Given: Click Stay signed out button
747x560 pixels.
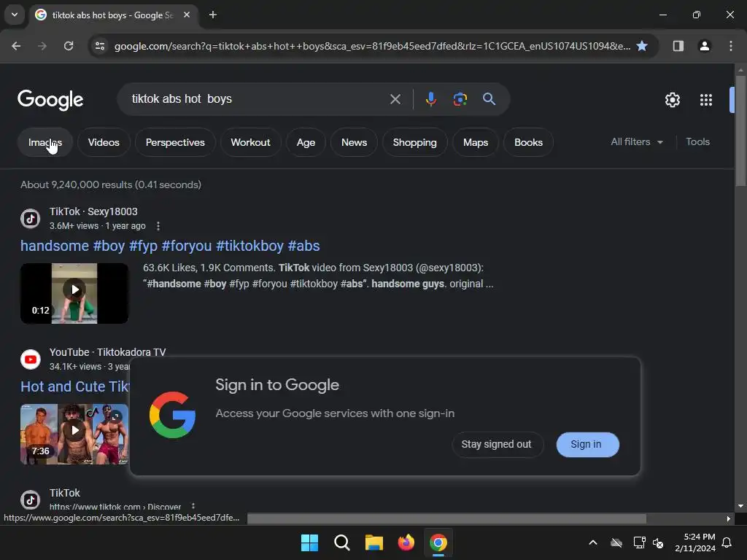Looking at the screenshot, I should 496,444.
